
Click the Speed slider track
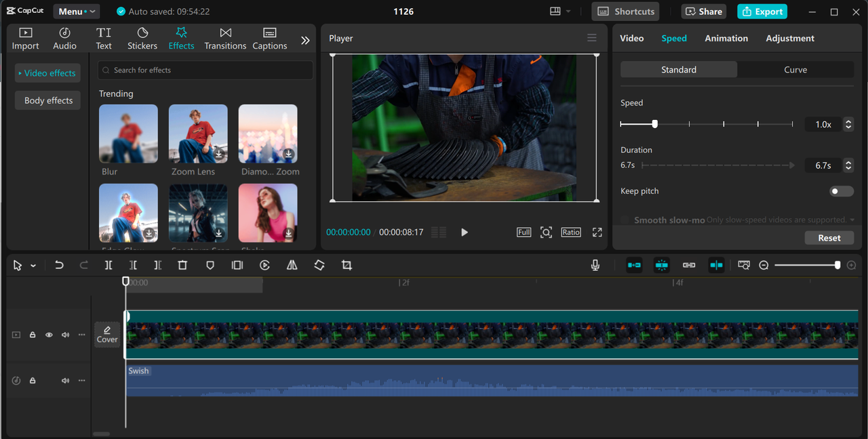pyautogui.click(x=707, y=124)
